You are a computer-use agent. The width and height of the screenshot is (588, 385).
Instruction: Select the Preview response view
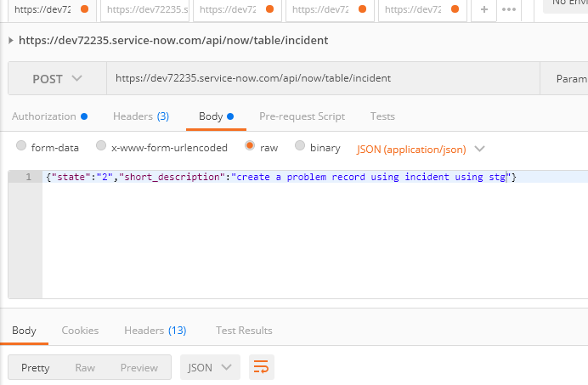[139, 368]
